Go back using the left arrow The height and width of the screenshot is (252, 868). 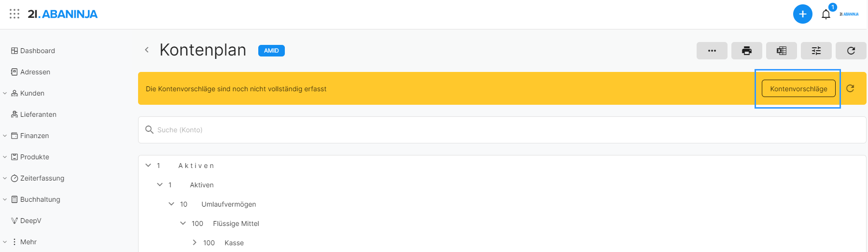point(147,50)
